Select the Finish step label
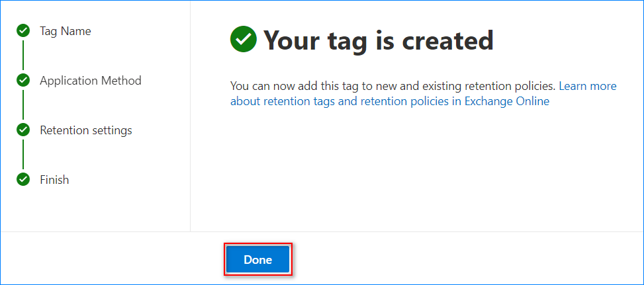The height and width of the screenshot is (285, 644). pos(54,180)
